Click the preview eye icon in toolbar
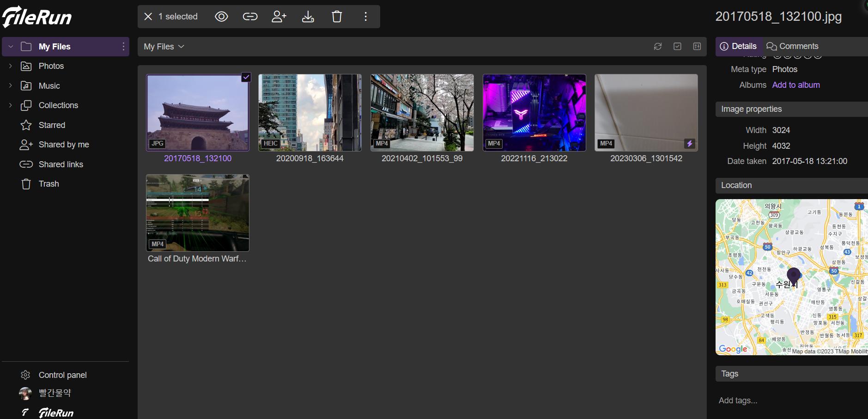The width and height of the screenshot is (868, 419). (x=221, y=17)
